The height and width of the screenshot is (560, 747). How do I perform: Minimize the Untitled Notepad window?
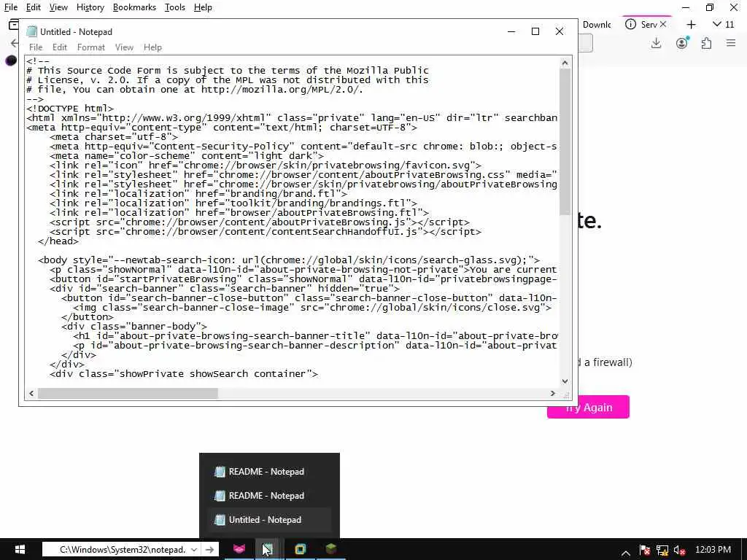click(x=511, y=31)
